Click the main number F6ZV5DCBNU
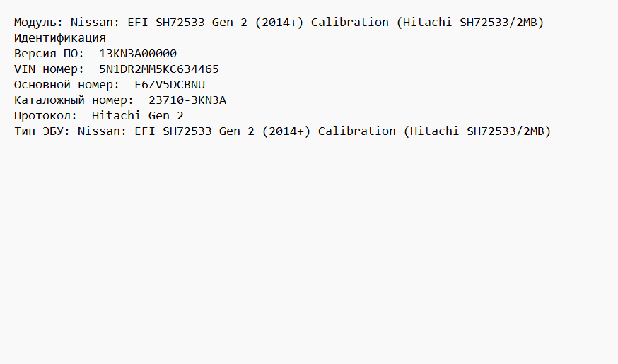Viewport: 618px width, 364px height. click(x=170, y=84)
